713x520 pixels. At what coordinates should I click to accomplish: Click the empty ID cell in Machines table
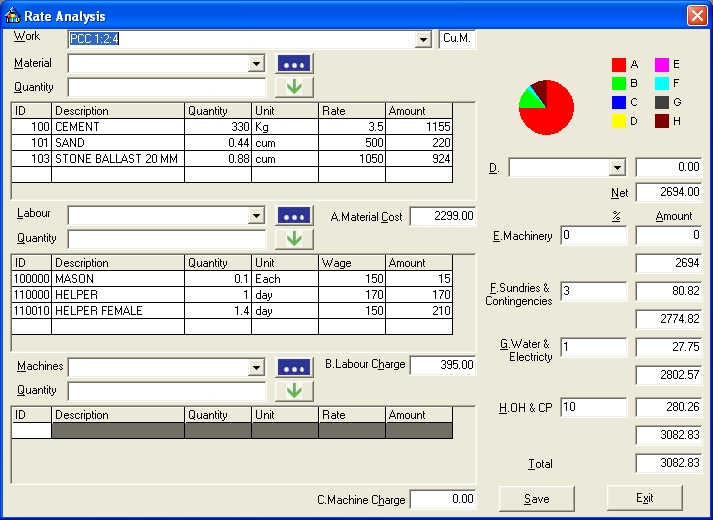31,431
